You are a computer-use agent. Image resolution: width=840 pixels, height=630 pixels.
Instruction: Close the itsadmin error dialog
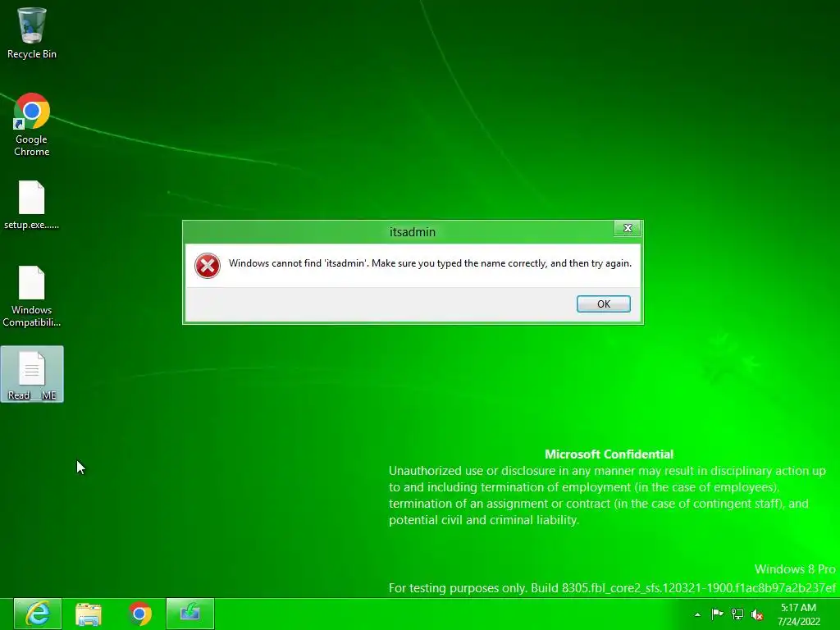click(628, 228)
